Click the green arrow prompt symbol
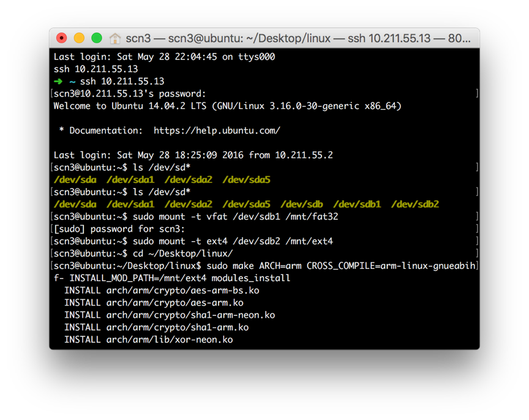 (x=58, y=81)
